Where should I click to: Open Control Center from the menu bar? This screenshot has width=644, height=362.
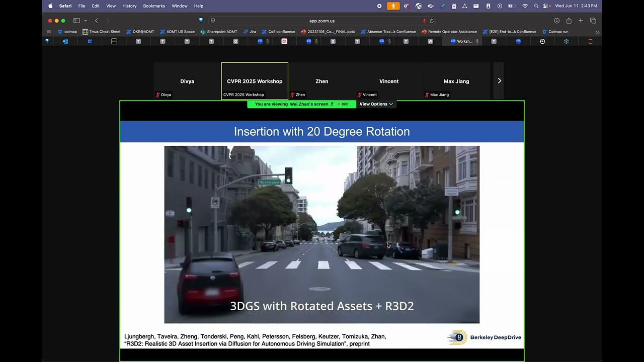546,6
